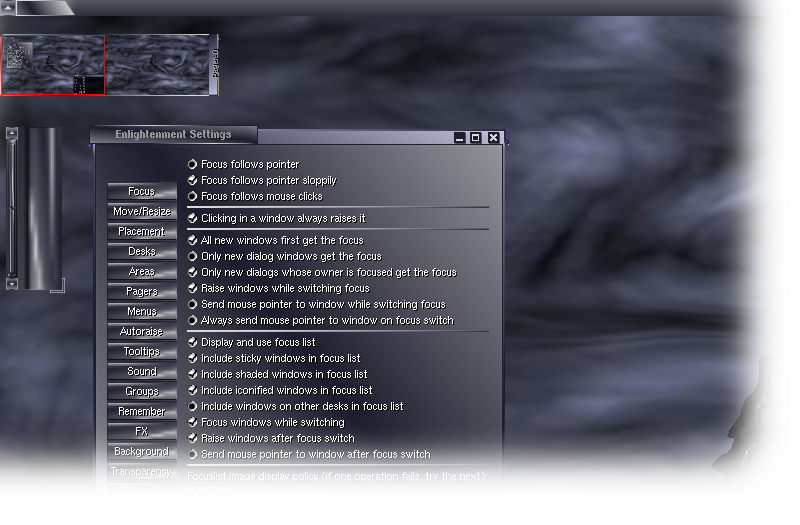Enable Only new dialog windows get the focus
The width and height of the screenshot is (800, 525).
pyautogui.click(x=192, y=256)
